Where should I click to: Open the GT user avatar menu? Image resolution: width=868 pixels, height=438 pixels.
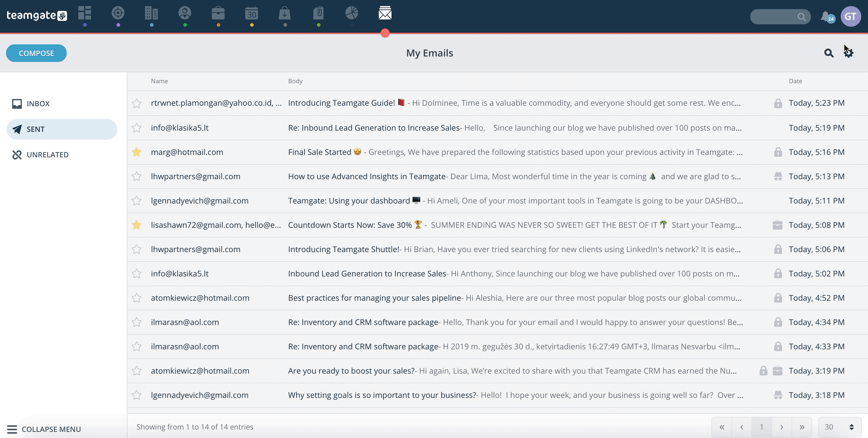tap(851, 16)
